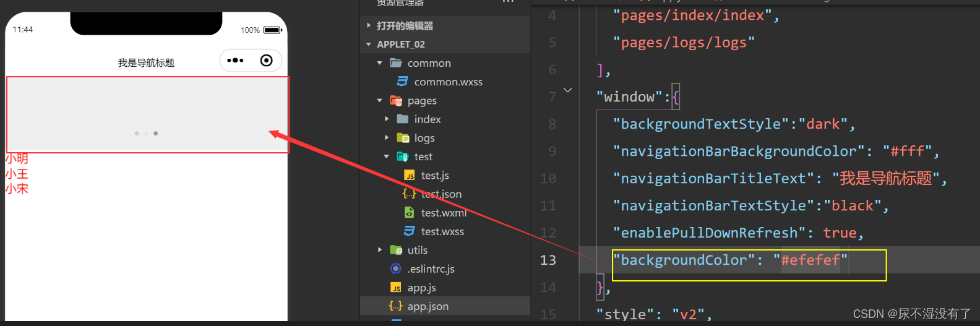The width and height of the screenshot is (980, 326).
Task: Click the true value on line 12
Action: coord(840,233)
